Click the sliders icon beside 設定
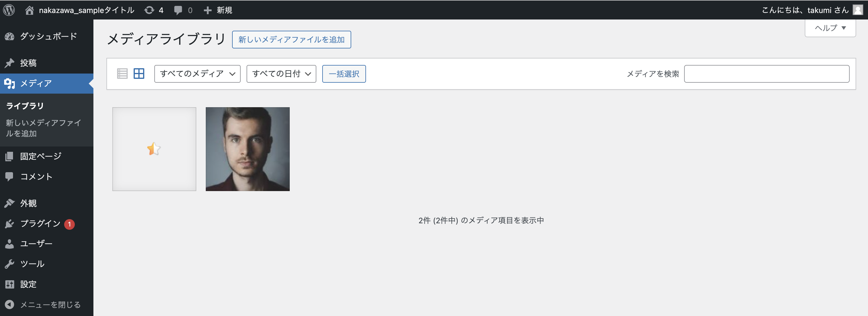868x316 pixels. point(9,284)
